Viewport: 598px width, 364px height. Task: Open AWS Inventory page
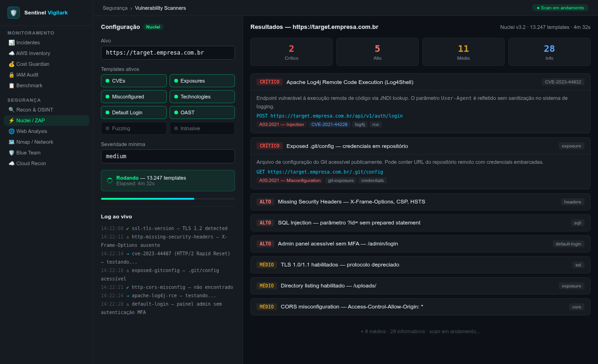tap(46, 53)
